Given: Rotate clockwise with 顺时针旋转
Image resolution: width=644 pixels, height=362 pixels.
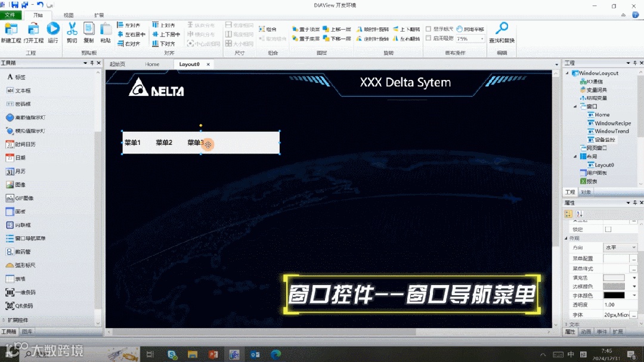Looking at the screenshot, I should (373, 29).
